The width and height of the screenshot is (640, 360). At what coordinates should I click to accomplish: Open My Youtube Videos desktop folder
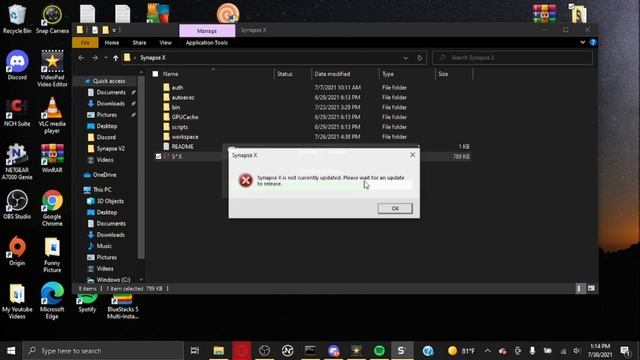[17, 301]
